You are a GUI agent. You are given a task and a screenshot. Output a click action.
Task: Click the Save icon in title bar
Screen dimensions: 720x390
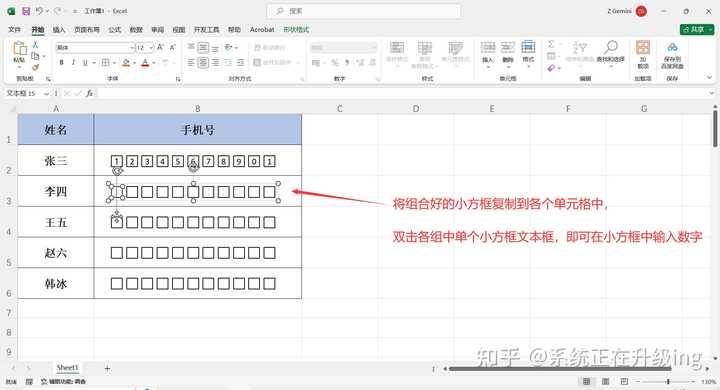pos(26,11)
